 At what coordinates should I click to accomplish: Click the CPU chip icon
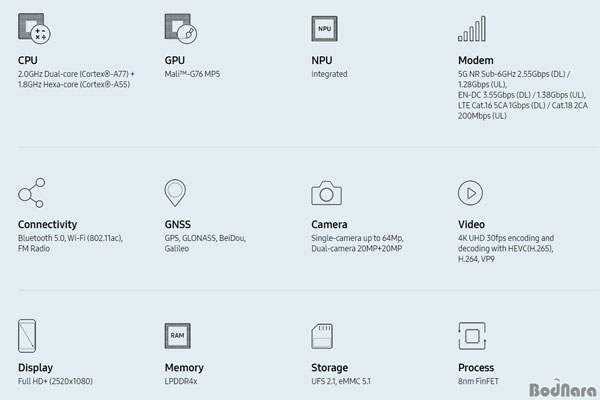pyautogui.click(x=34, y=29)
